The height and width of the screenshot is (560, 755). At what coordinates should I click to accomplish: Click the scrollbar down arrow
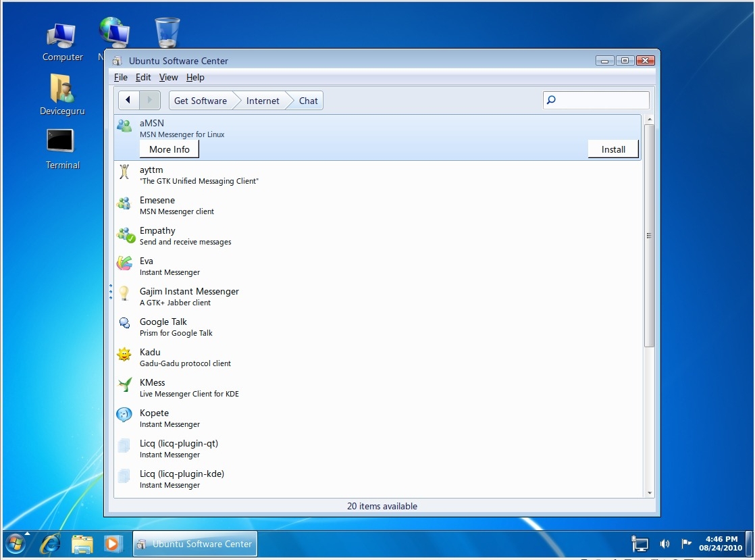pyautogui.click(x=649, y=492)
